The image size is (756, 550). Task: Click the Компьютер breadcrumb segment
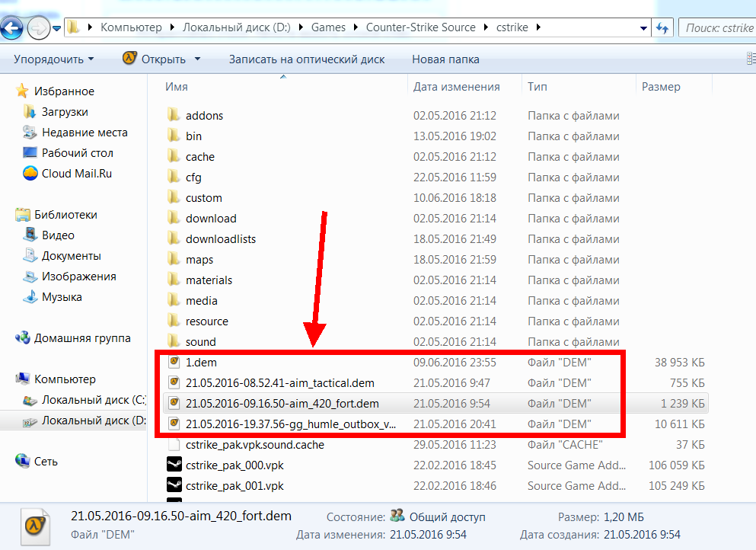pos(131,27)
